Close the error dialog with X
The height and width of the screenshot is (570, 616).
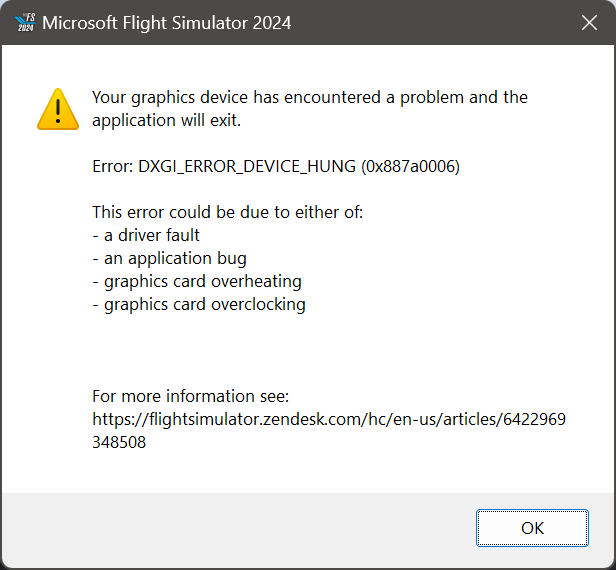click(590, 22)
